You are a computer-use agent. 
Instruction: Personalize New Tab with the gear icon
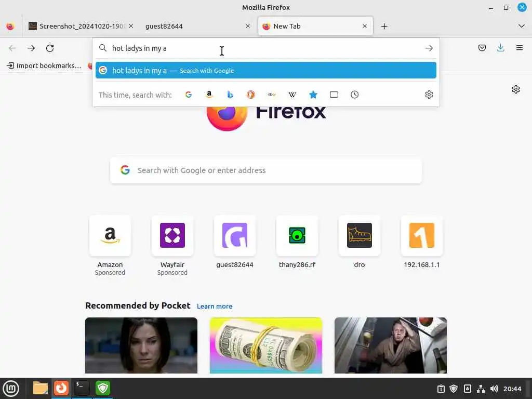coord(516,89)
